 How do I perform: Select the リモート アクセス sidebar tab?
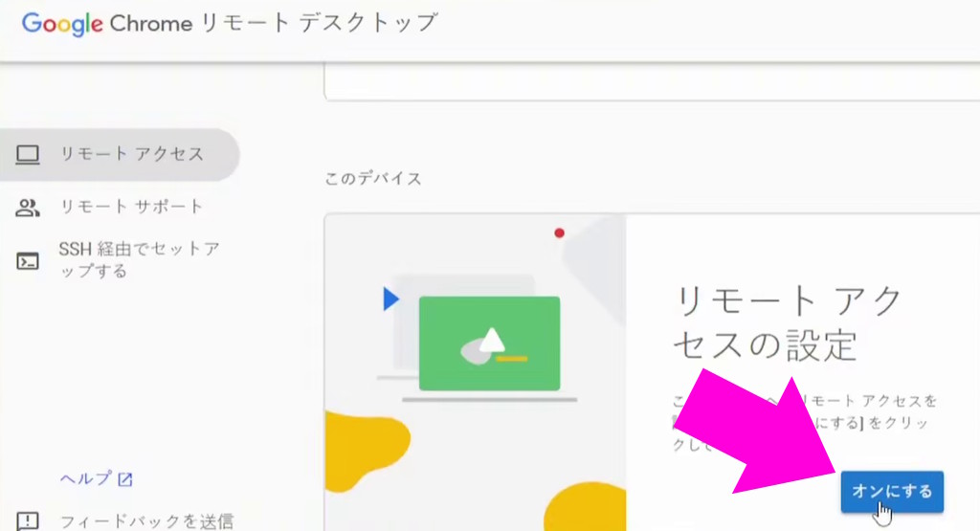[x=120, y=154]
